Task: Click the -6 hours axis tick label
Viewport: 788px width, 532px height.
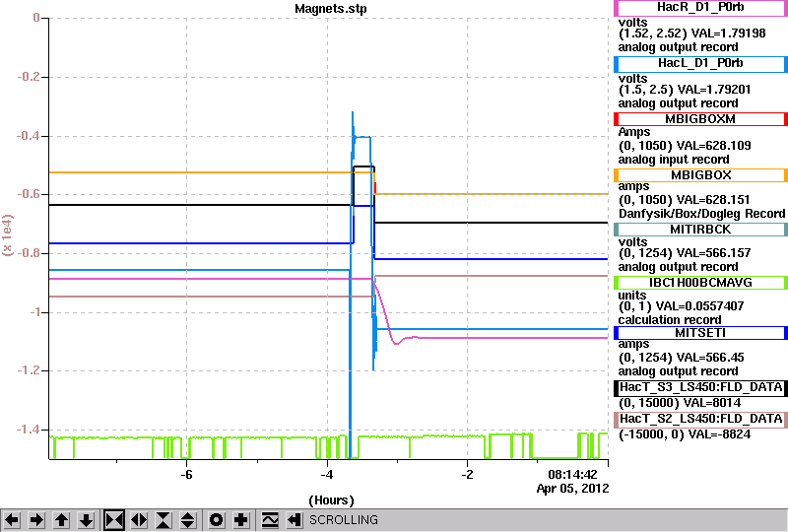Action: click(186, 474)
